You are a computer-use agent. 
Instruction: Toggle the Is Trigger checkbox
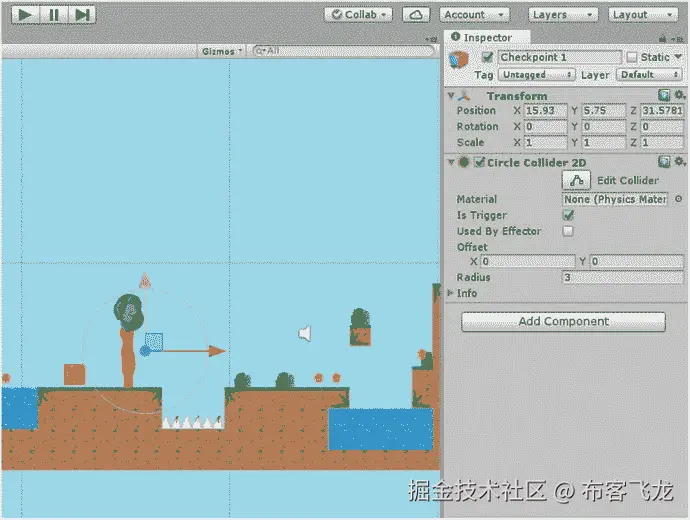pyautogui.click(x=568, y=215)
